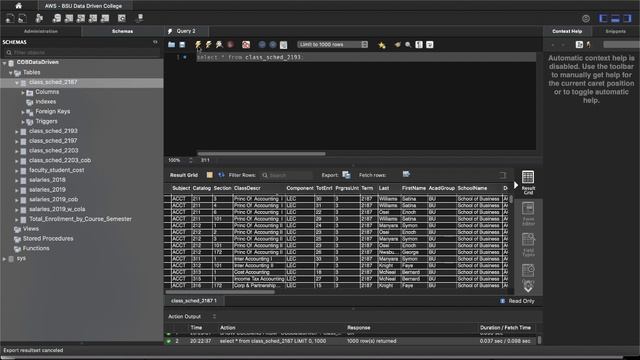Open find panel magnifier icon in editor toolbar
Image resolution: width=640 pixels, height=360 pixels.
pos(408,44)
